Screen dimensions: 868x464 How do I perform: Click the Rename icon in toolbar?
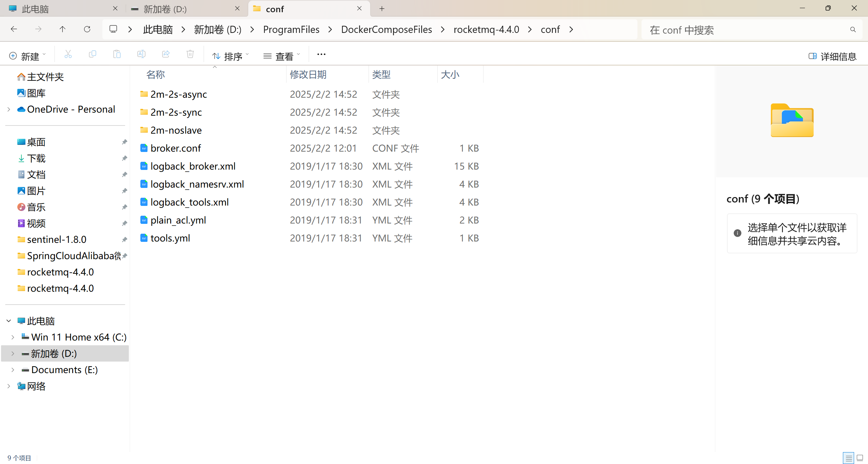pos(141,54)
